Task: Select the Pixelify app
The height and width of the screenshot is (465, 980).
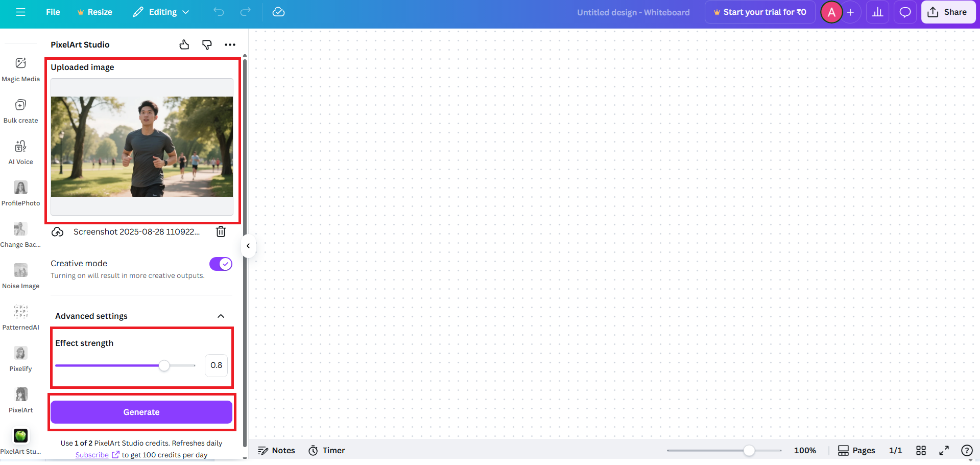Action: (x=20, y=358)
